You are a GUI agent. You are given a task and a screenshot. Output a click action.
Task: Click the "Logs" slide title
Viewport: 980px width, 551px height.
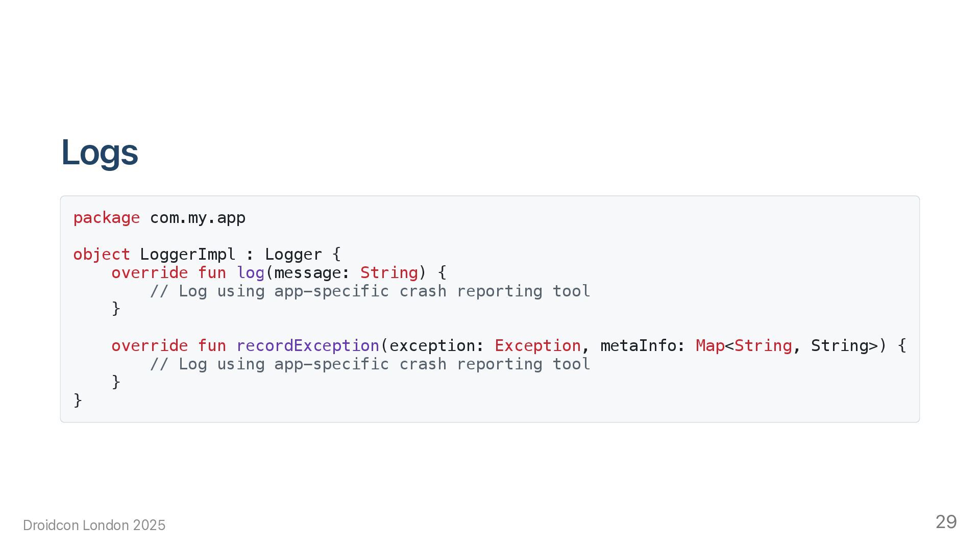coord(100,152)
